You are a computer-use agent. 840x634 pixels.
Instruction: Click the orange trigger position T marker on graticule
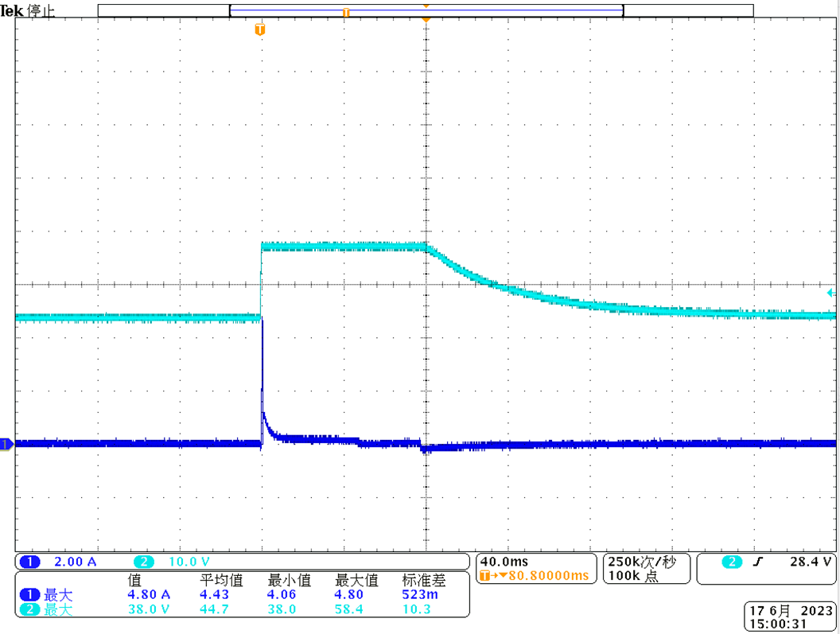click(259, 30)
